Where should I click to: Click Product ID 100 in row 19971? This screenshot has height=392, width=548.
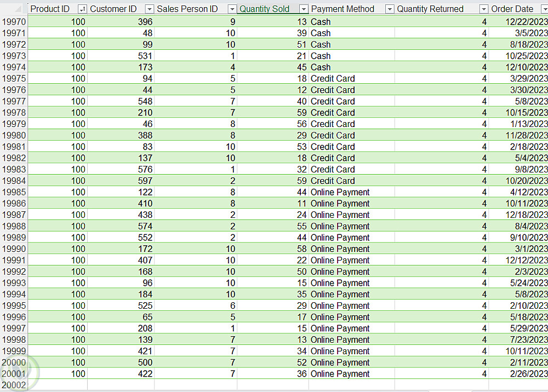pyautogui.click(x=58, y=33)
